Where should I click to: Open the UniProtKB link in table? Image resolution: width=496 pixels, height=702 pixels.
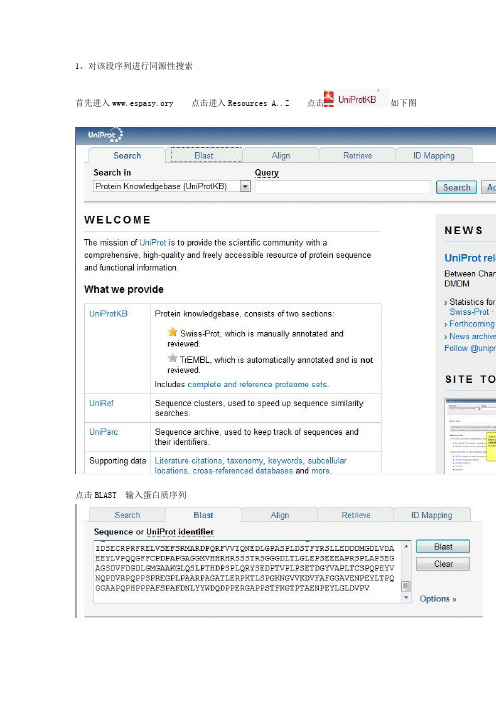[x=108, y=313]
